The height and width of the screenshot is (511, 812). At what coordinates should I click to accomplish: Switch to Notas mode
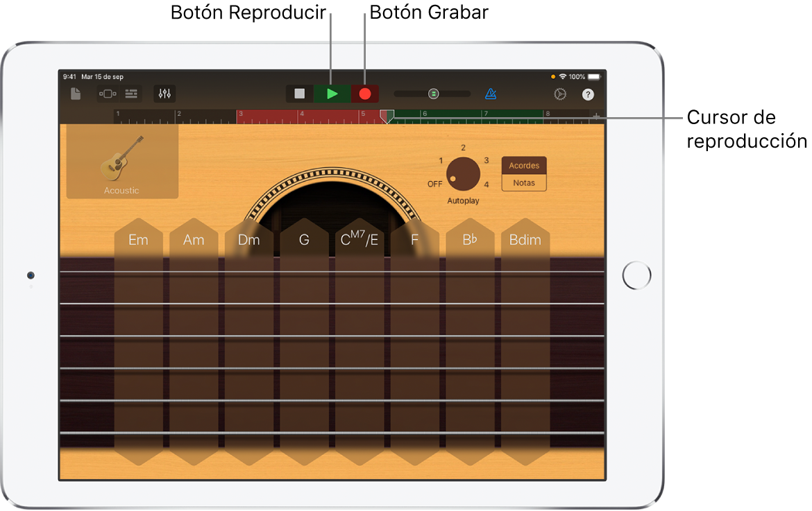click(x=524, y=183)
